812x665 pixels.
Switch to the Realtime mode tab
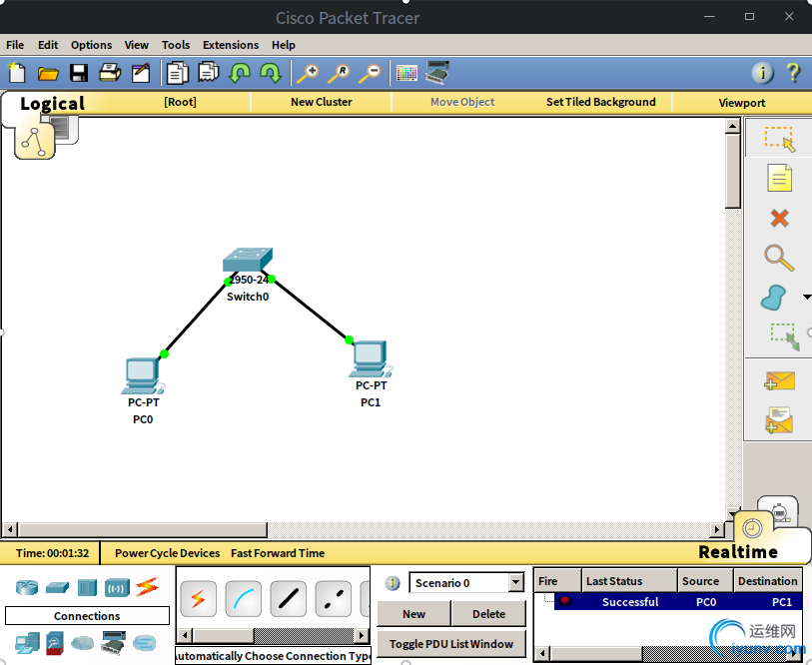point(737,552)
